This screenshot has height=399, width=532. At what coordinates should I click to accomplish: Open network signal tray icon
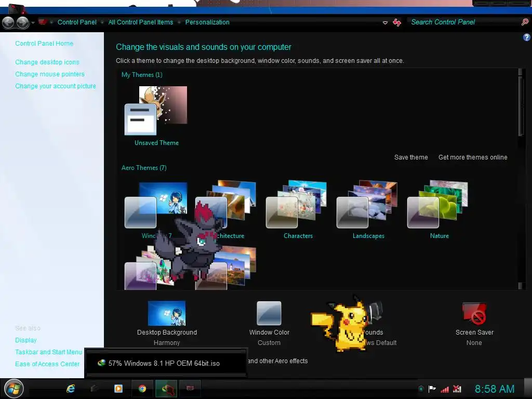click(445, 389)
